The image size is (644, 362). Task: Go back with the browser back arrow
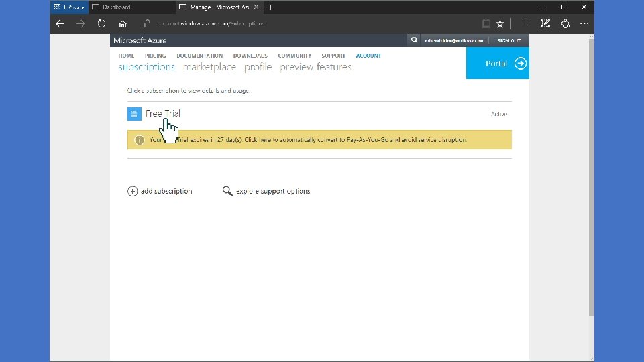click(60, 24)
